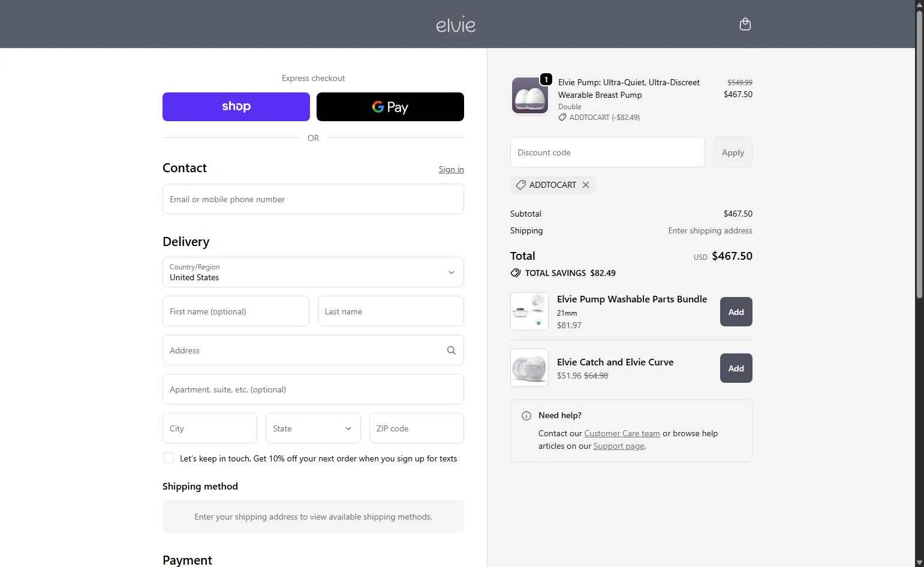This screenshot has height=567, width=924.
Task: Click the address search magnifier icon
Action: coord(452,350)
